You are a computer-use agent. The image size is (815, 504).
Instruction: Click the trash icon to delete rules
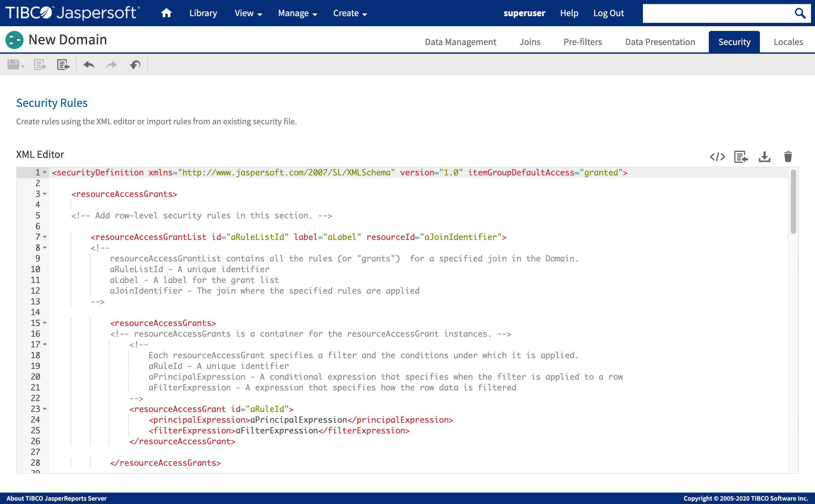[x=788, y=157]
